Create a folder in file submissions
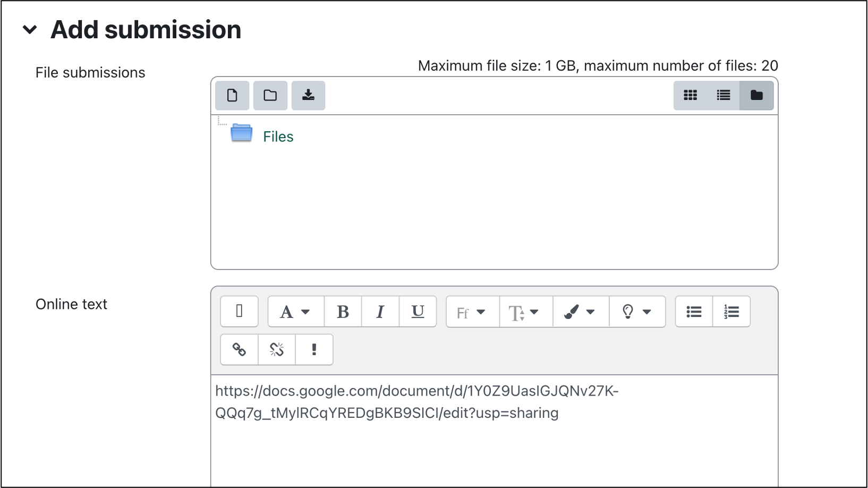This screenshot has height=488, width=868. click(x=270, y=96)
